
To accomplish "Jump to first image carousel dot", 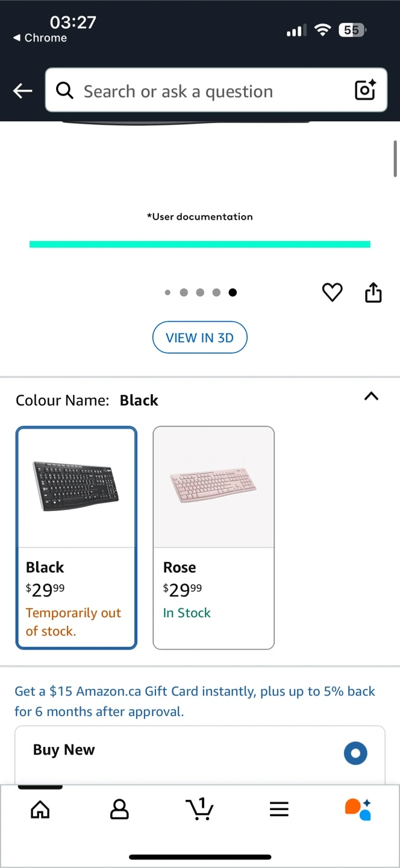I will coord(167,293).
